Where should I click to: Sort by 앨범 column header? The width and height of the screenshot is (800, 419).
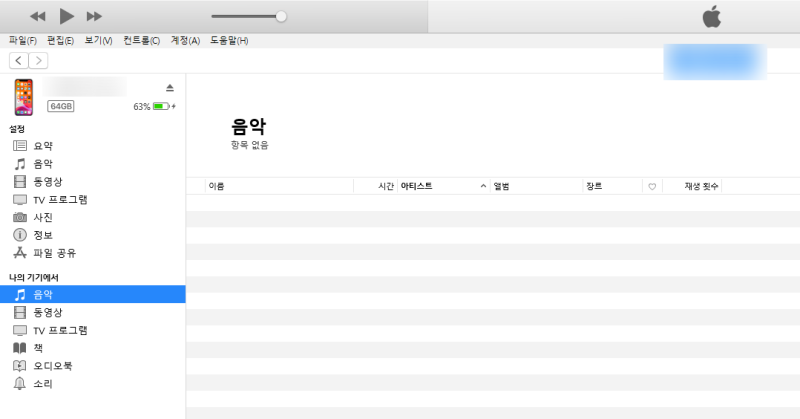536,186
